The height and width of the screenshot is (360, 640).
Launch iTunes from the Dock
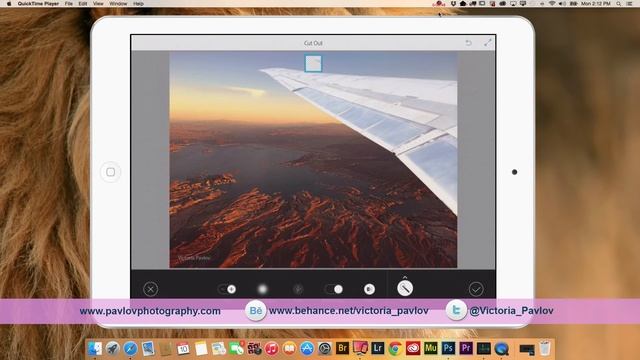click(x=271, y=348)
